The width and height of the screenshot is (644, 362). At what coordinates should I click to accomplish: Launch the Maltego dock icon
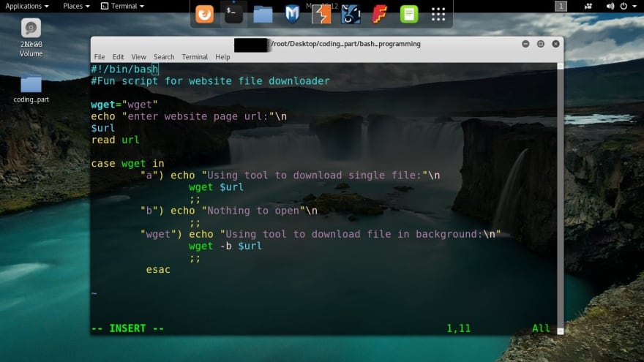click(351, 15)
